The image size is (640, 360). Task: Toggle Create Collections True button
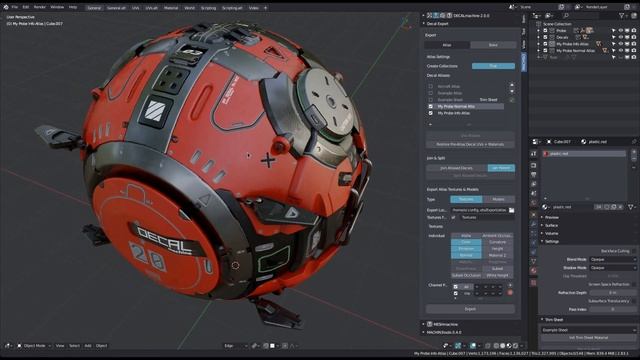[493, 66]
